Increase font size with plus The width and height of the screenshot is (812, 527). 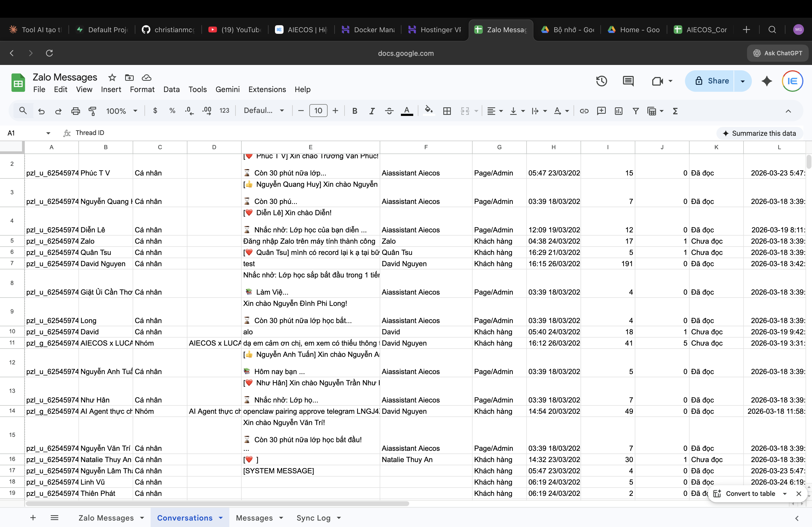click(x=335, y=111)
